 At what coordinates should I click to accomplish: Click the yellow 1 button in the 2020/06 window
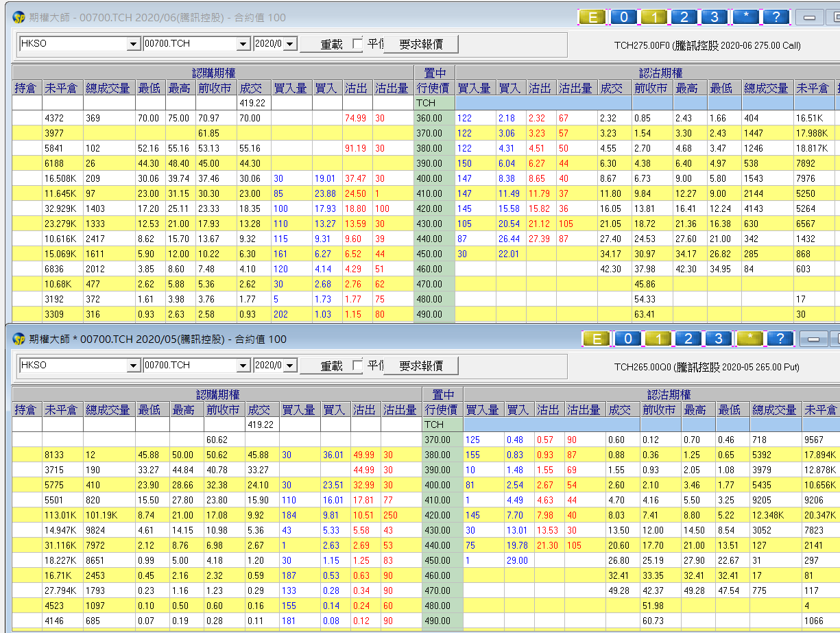654,17
